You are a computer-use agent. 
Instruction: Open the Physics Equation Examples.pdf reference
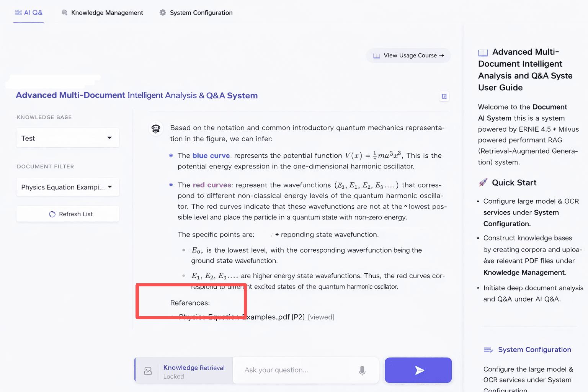coord(268,317)
